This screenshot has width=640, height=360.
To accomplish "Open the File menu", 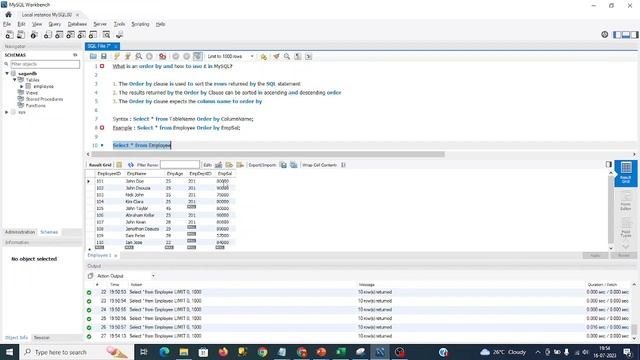I will pyautogui.click(x=7, y=24).
